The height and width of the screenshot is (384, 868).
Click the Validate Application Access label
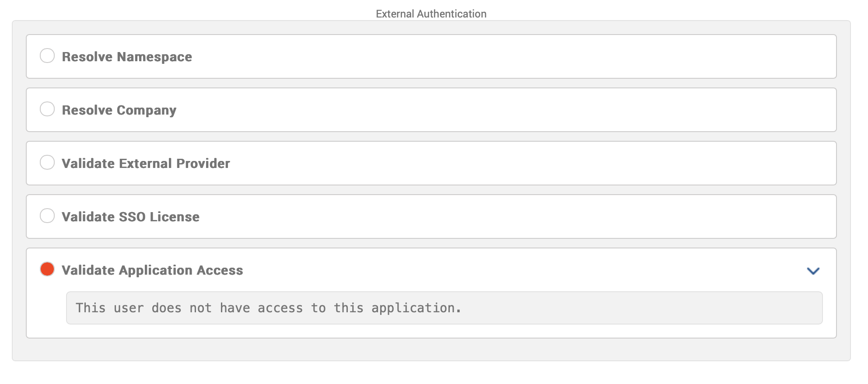(x=152, y=270)
